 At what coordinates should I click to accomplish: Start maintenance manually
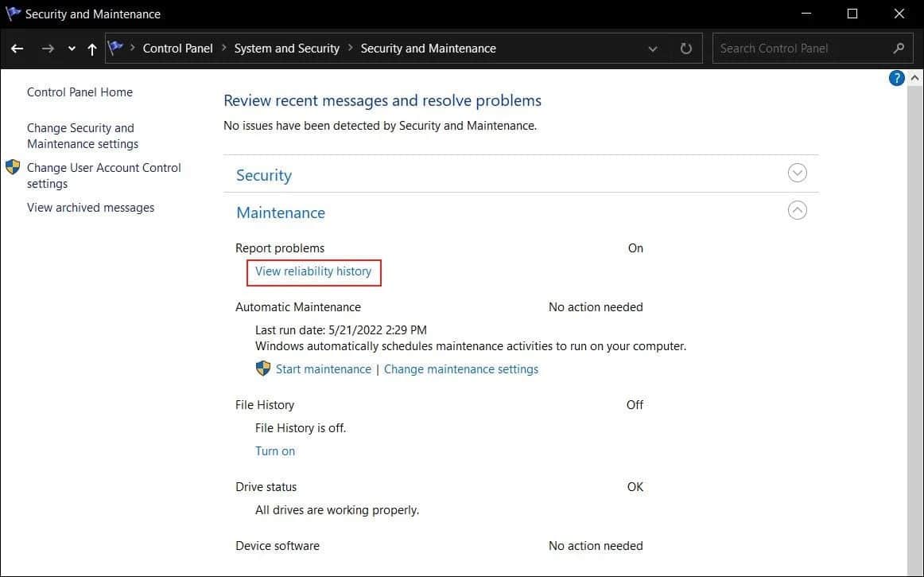point(323,368)
